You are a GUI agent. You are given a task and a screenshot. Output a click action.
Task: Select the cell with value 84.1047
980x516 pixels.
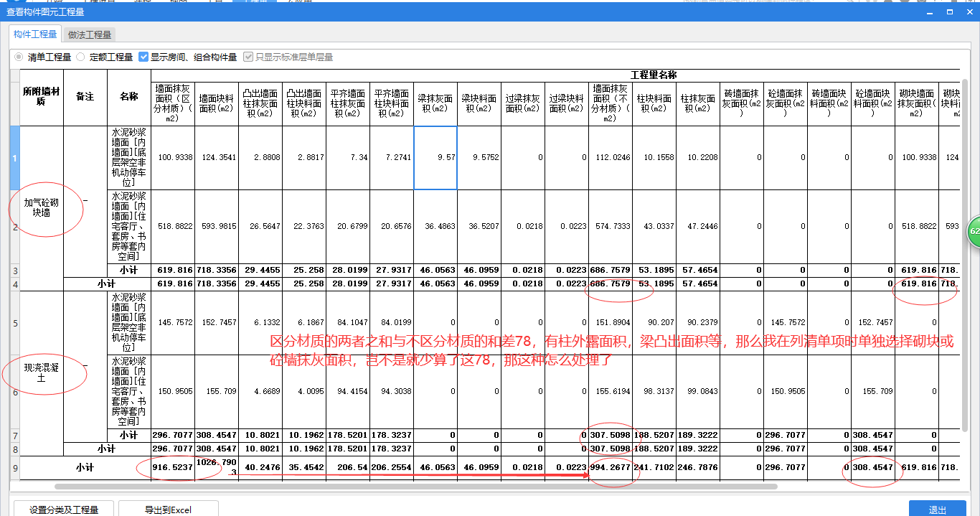pos(348,322)
